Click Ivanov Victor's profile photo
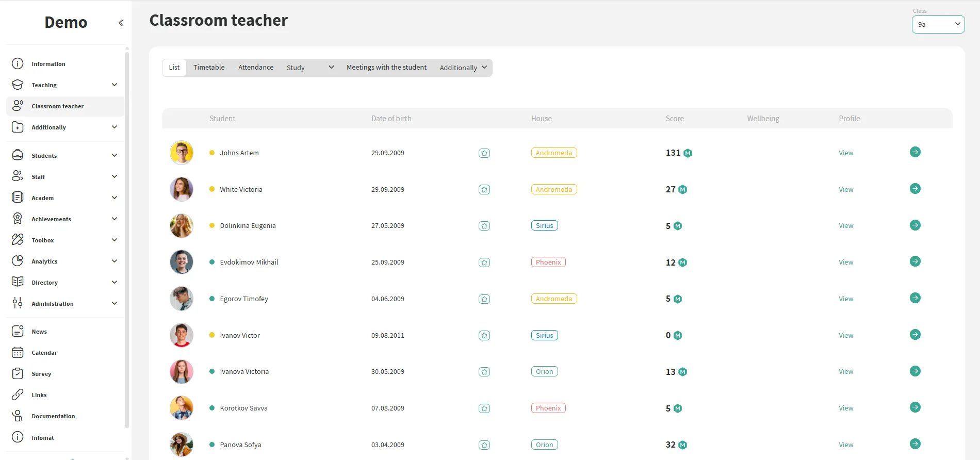 pyautogui.click(x=182, y=335)
